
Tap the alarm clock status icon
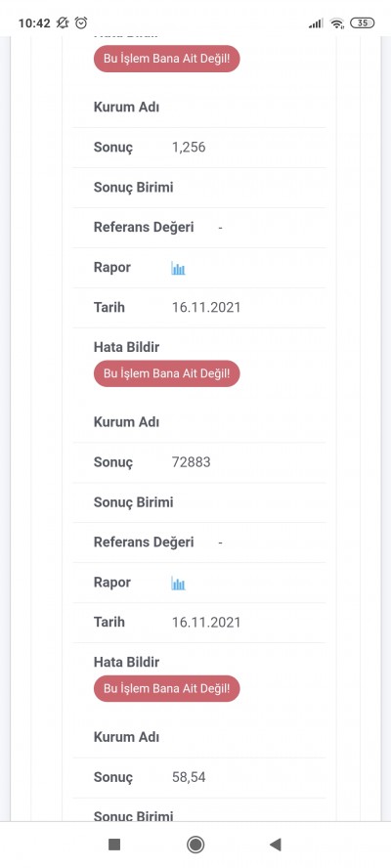[x=81, y=22]
